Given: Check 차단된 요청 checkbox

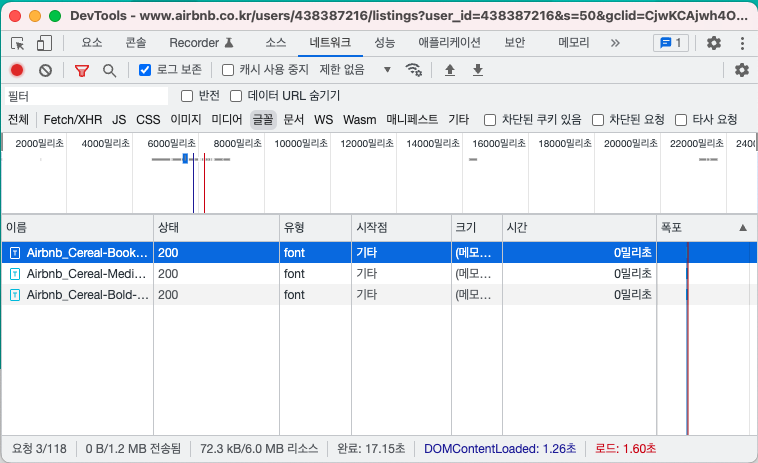Looking at the screenshot, I should 598,120.
